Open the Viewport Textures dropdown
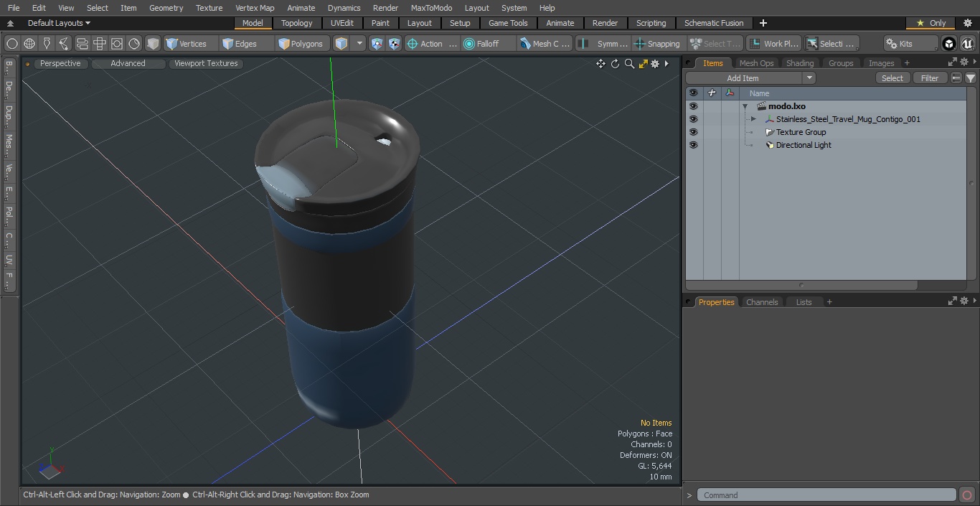Image resolution: width=980 pixels, height=506 pixels. click(206, 63)
